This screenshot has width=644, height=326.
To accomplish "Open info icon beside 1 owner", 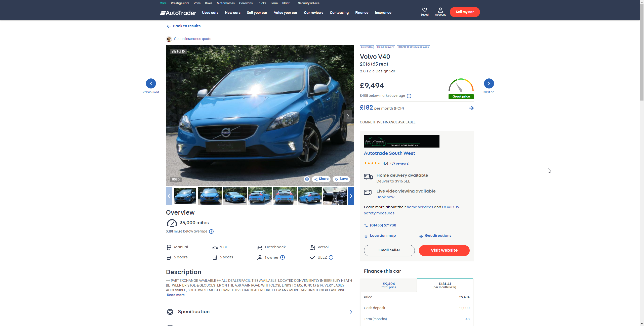I will (x=283, y=257).
